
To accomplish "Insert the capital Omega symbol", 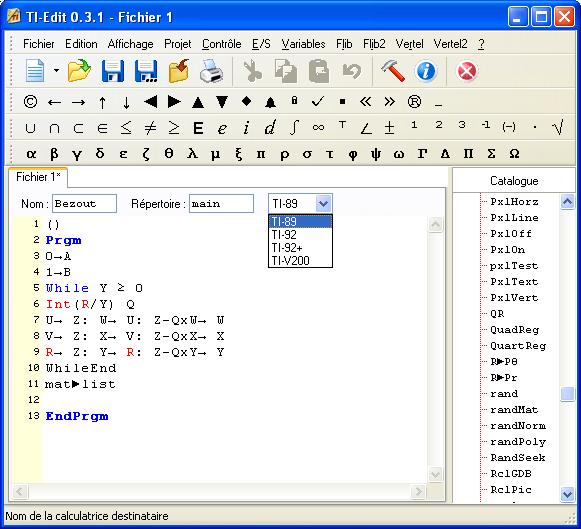I will tap(514, 153).
